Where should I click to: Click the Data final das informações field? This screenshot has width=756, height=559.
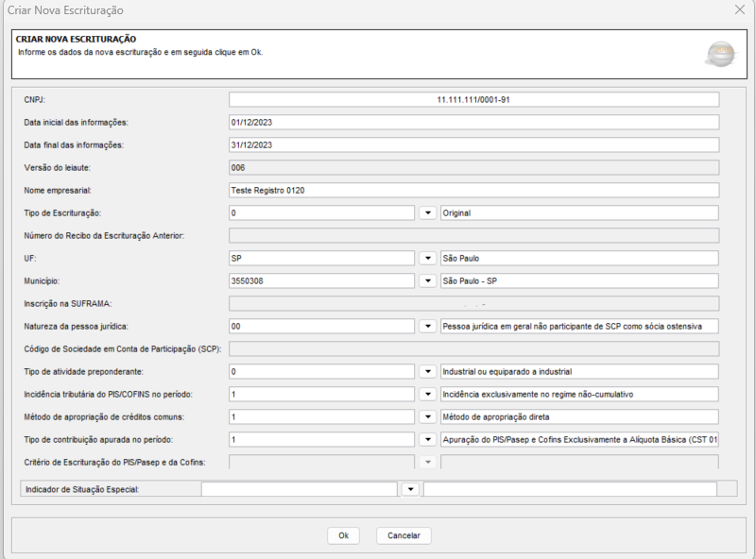[x=474, y=145]
